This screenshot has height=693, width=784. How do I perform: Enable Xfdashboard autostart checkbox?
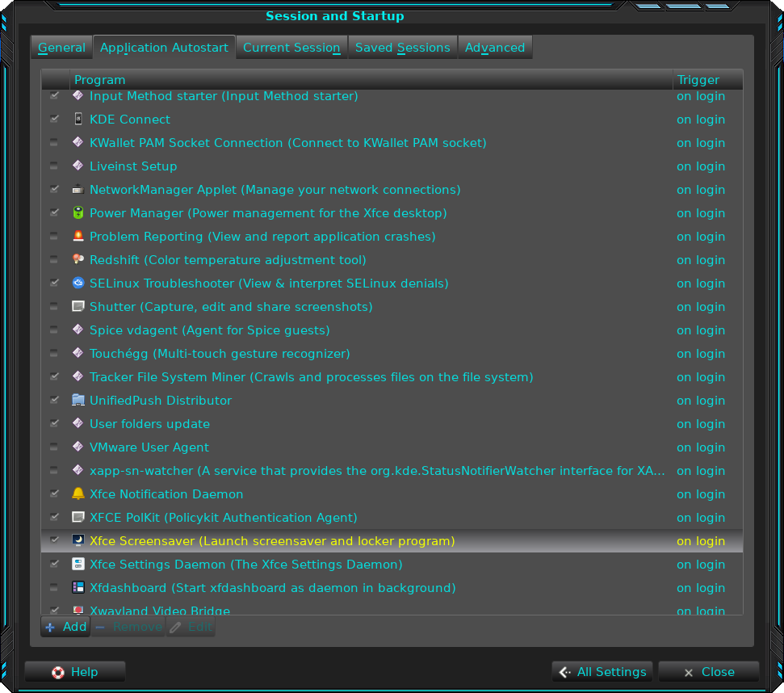[54, 587]
